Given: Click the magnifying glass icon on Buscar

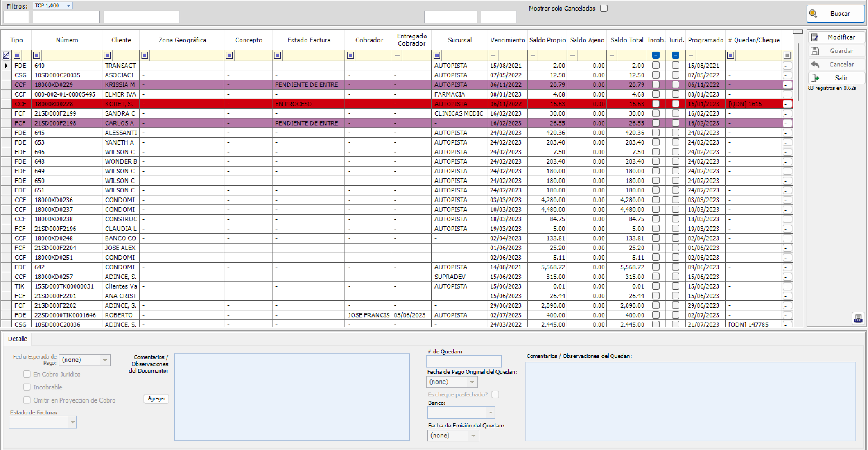Looking at the screenshot, I should tap(813, 14).
